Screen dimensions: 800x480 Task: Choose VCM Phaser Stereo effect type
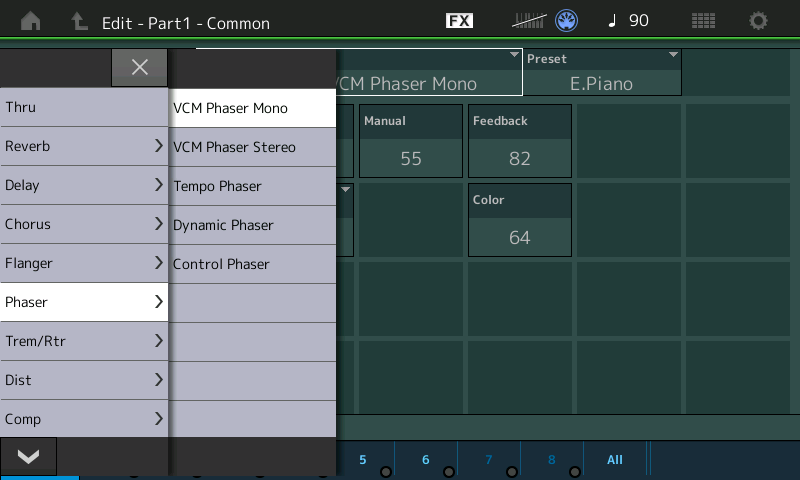point(252,147)
